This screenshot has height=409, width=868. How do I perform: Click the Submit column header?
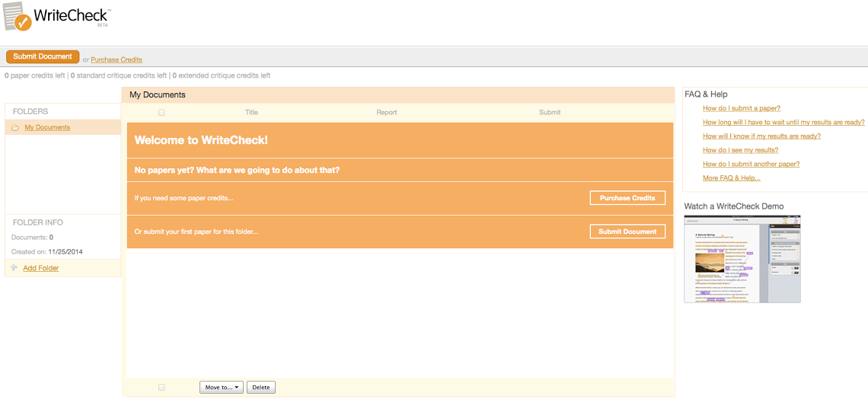(550, 113)
